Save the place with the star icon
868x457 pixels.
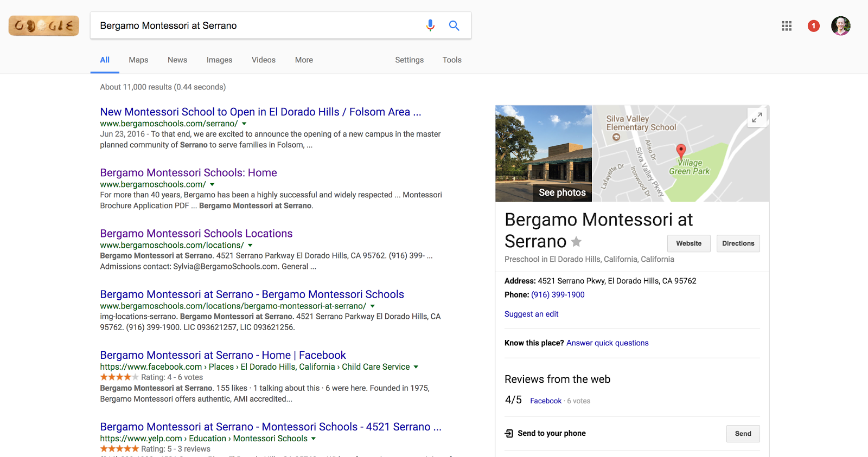tap(576, 242)
